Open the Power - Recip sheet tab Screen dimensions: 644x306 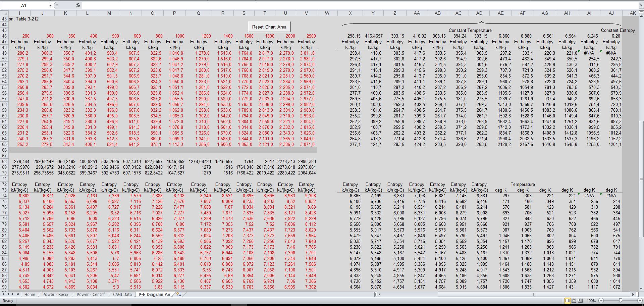55,294
